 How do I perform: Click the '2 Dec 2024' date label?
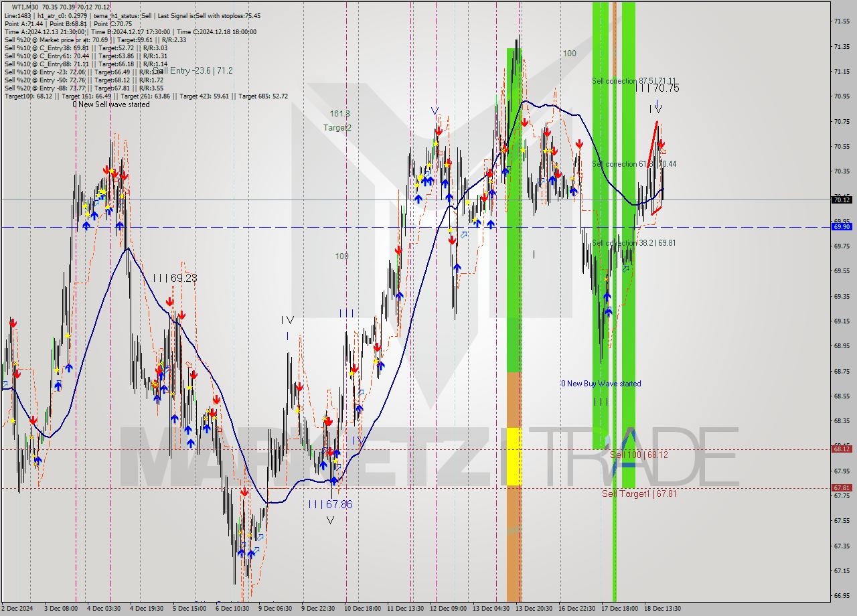point(17,609)
